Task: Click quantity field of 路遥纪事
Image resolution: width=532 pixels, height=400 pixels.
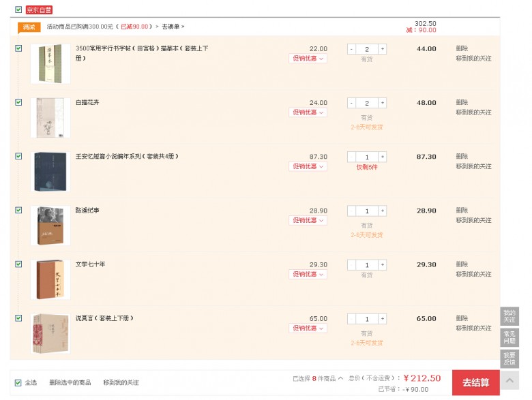Action: [367, 211]
